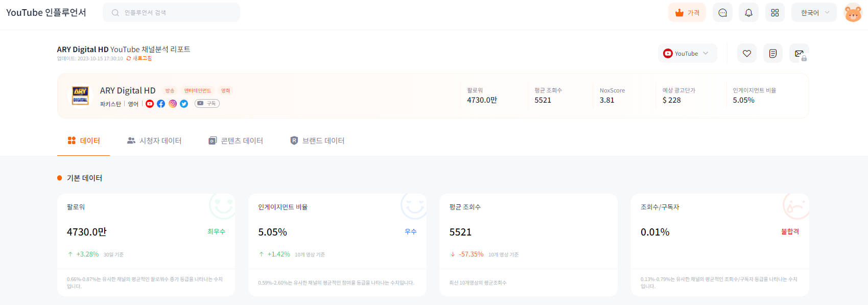Click the ARY Digital HD channel name
The image size is (868, 305).
tap(128, 90)
